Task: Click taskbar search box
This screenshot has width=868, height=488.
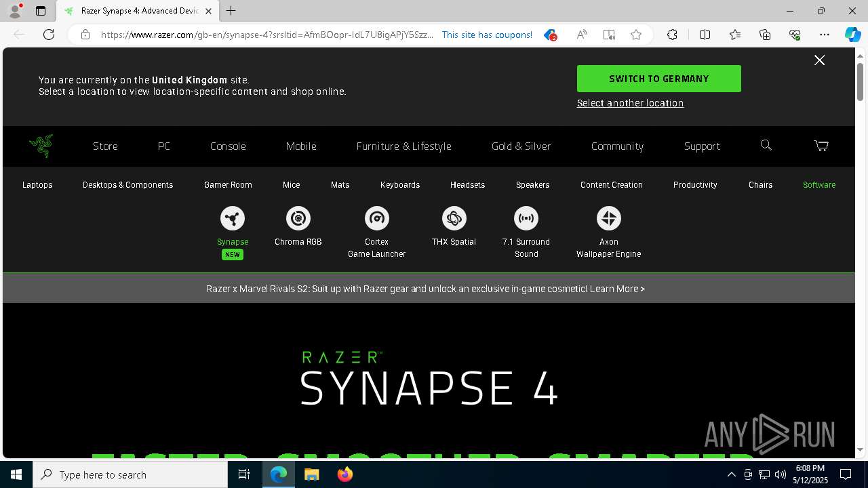Action: pyautogui.click(x=130, y=474)
